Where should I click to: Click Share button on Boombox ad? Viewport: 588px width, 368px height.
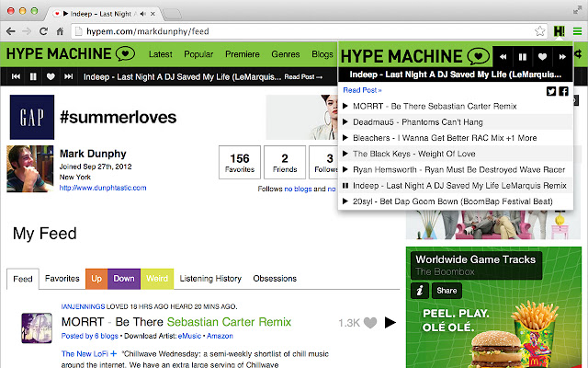click(x=447, y=291)
